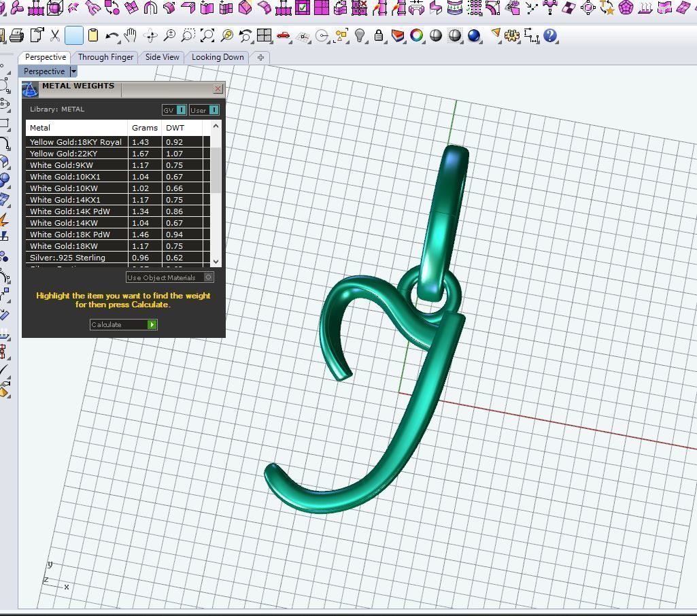
Task: Click the blue Help question mark icon
Action: [550, 35]
